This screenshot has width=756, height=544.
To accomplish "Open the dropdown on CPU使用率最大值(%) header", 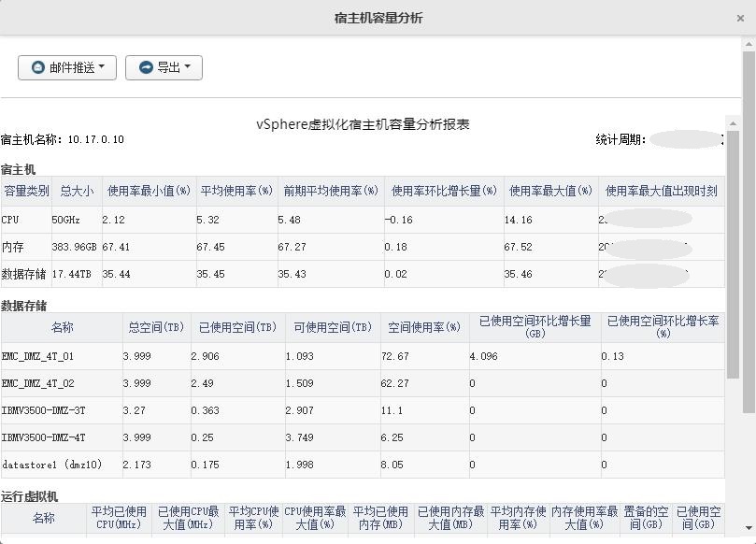I will (x=338, y=516).
